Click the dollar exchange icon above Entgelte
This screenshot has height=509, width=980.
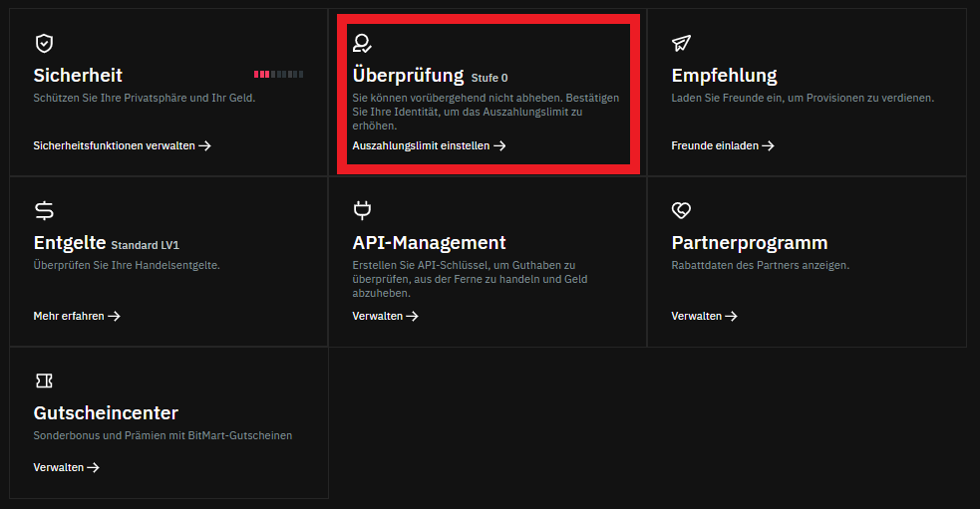coord(44,210)
